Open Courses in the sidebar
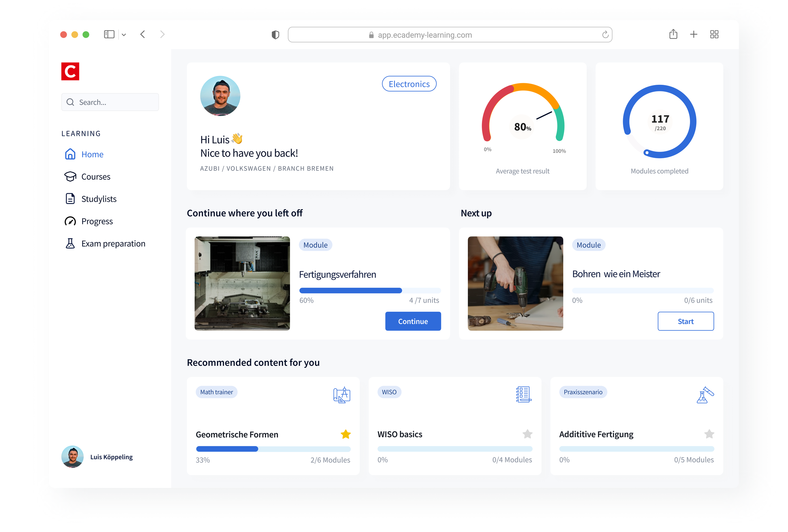This screenshot has height=532, width=788. point(96,177)
